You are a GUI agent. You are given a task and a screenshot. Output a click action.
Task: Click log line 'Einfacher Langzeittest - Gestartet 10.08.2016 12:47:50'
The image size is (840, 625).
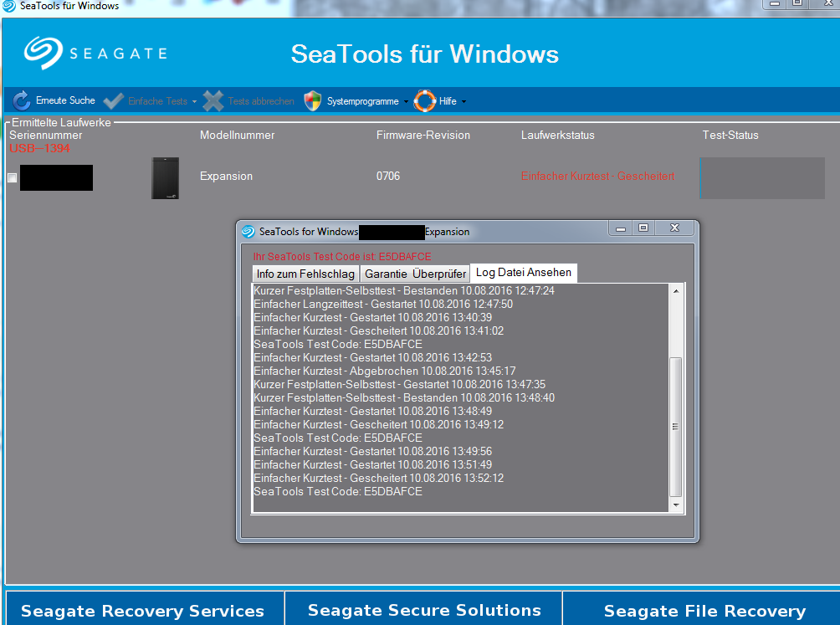coord(383,305)
